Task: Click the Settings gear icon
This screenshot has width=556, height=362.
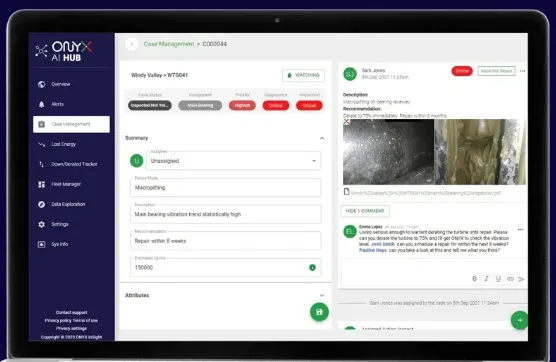Action: click(x=41, y=224)
